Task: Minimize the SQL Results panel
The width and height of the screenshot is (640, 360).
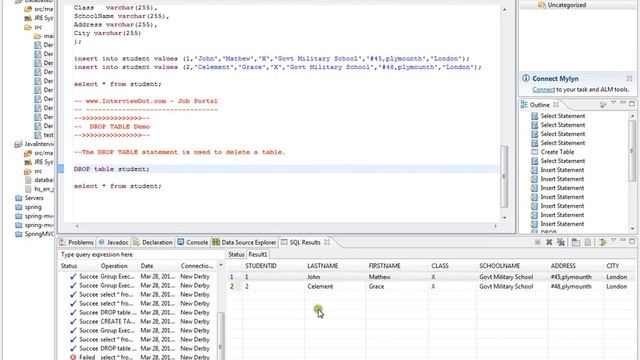Action: tap(623, 240)
